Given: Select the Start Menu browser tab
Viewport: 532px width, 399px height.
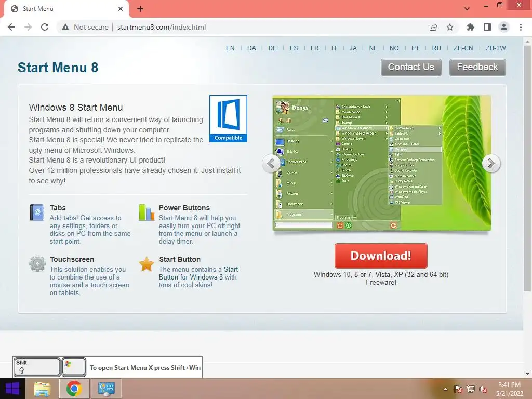Looking at the screenshot, I should pos(66,9).
